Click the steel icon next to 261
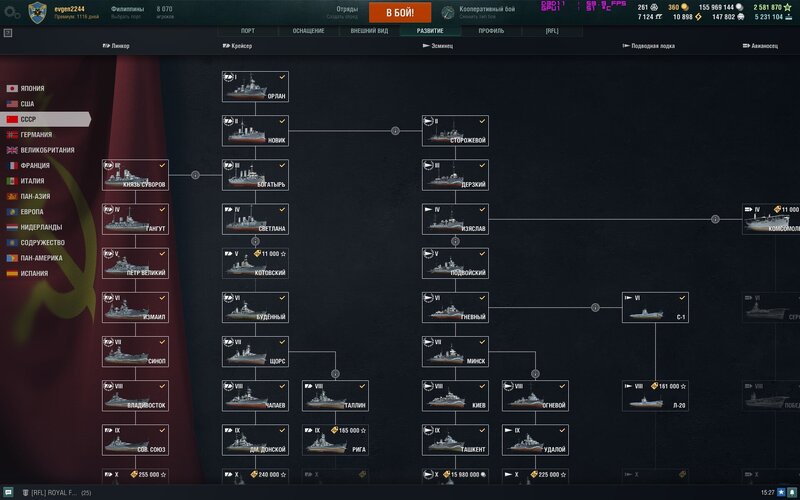Viewport: 800px width, 500px height. [x=654, y=7]
